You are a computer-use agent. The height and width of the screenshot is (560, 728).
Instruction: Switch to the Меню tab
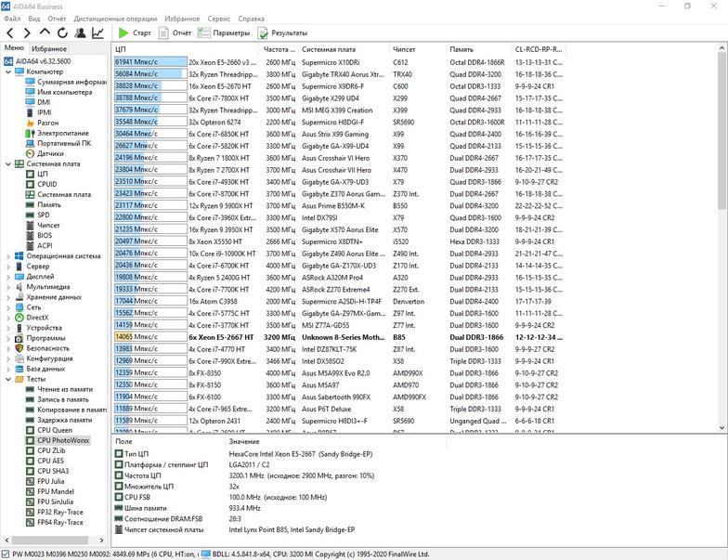click(x=15, y=48)
